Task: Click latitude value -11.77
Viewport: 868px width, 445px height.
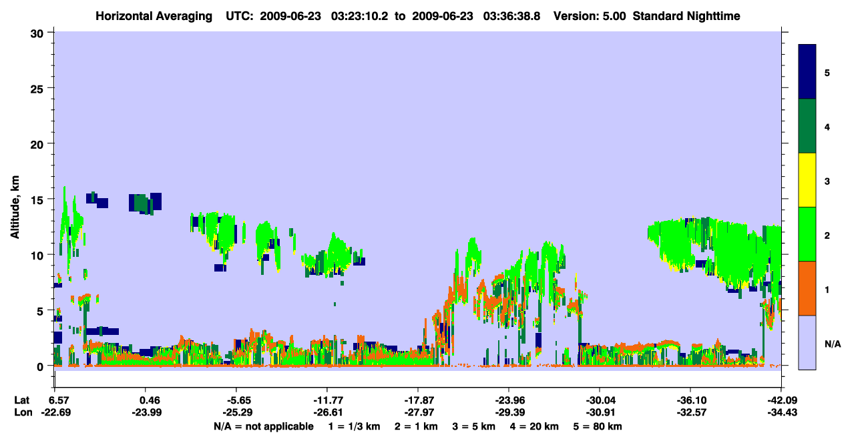Action: (327, 400)
